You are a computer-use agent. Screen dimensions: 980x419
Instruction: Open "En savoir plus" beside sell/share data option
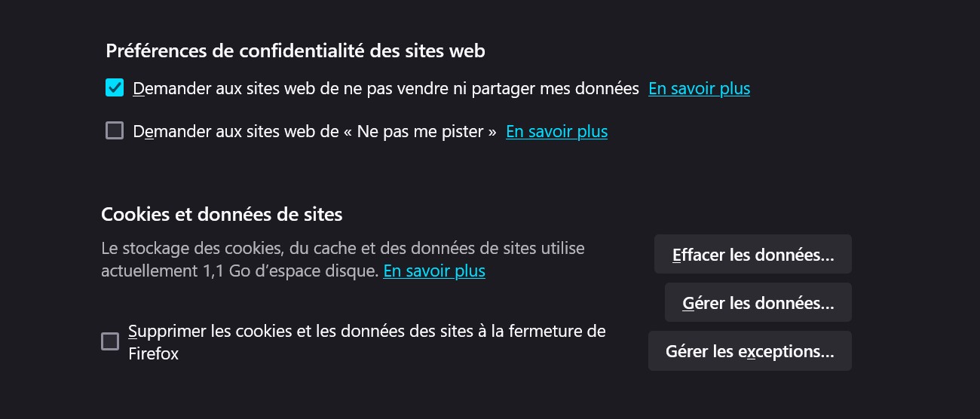tap(699, 88)
